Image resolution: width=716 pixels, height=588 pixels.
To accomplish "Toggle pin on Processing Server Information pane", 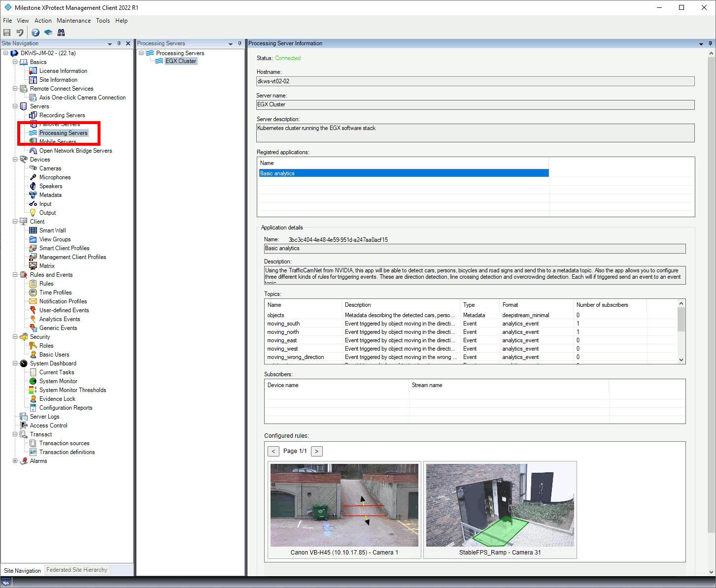I will (710, 43).
